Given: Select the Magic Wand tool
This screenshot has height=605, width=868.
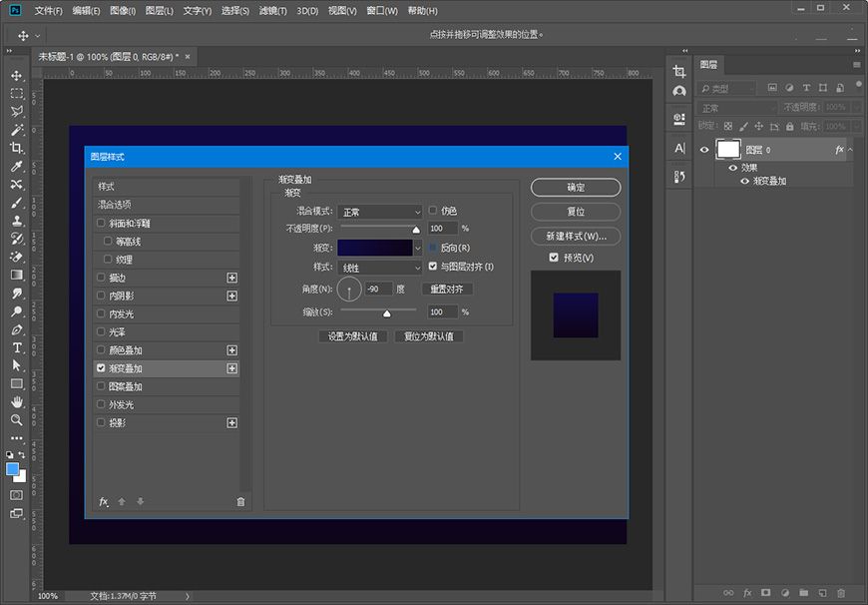Looking at the screenshot, I should click(x=17, y=130).
